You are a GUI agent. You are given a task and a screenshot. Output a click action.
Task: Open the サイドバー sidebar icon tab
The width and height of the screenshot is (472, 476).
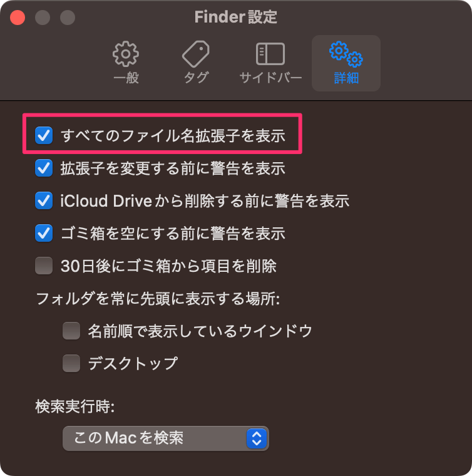[270, 54]
